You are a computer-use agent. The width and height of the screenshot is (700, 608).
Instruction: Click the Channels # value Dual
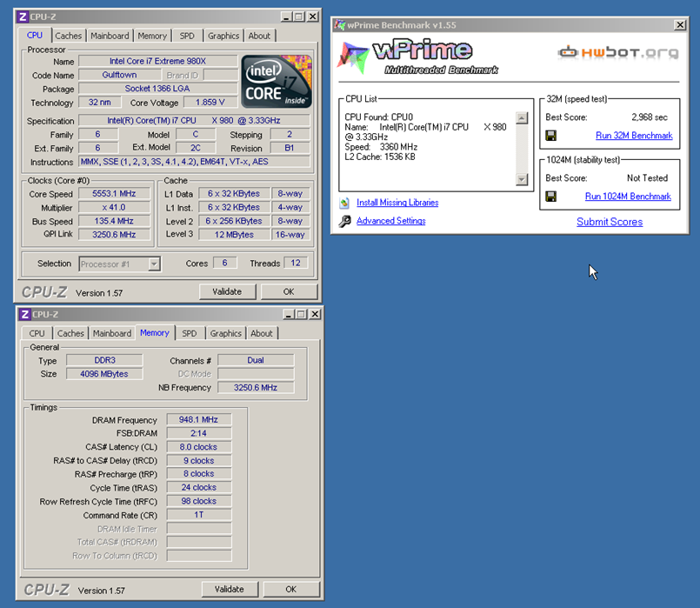coord(256,360)
